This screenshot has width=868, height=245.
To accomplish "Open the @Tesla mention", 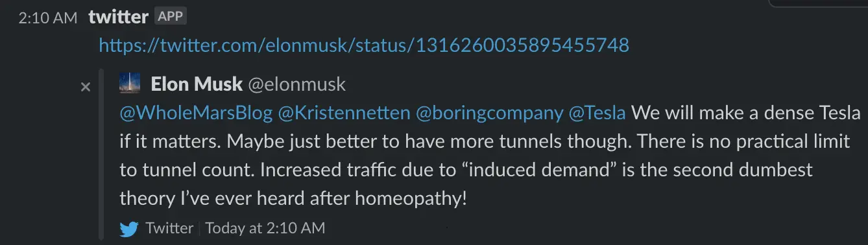I will pyautogui.click(x=597, y=113).
